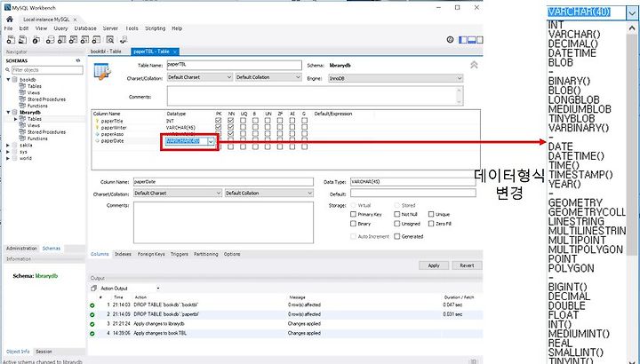Click the create function toolbar icon
The width and height of the screenshot is (640, 364).
(96, 40)
